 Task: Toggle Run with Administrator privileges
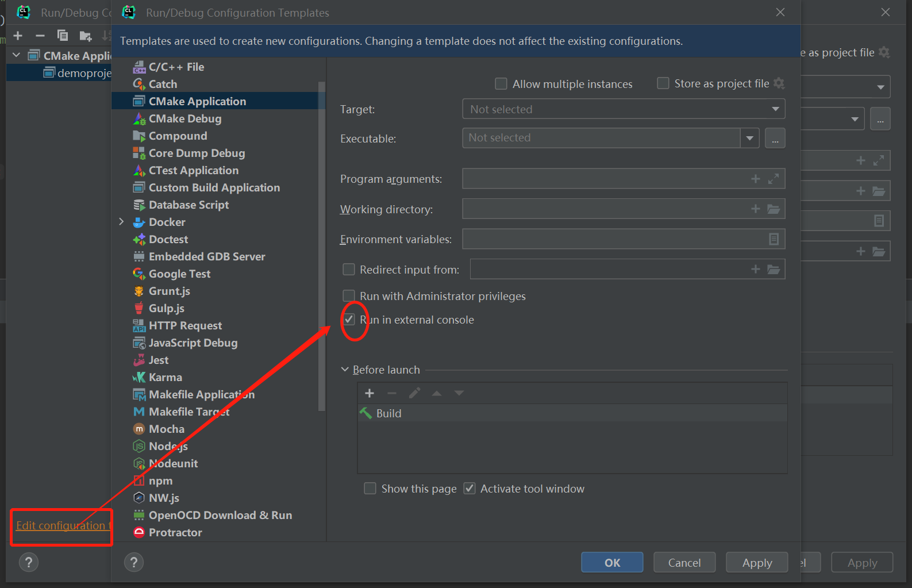[x=349, y=296]
